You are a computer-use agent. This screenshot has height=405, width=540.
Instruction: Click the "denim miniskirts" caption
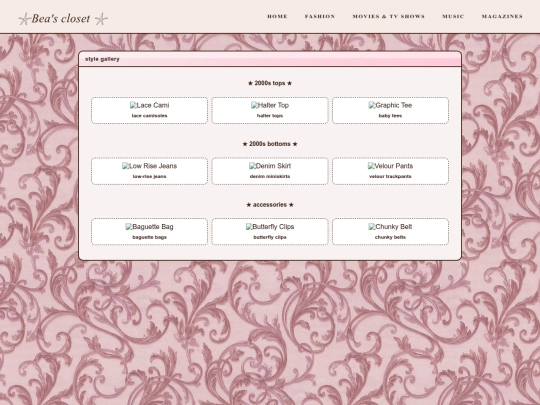tap(270, 176)
